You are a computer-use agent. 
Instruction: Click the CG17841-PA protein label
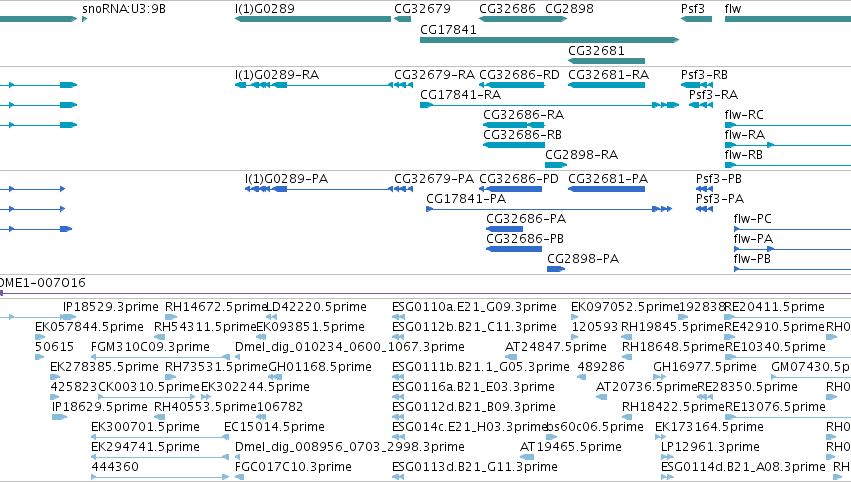pos(466,199)
